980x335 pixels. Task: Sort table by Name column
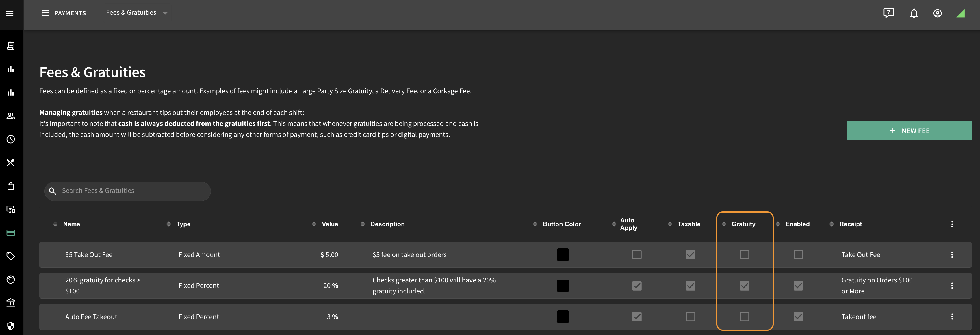coord(71,224)
